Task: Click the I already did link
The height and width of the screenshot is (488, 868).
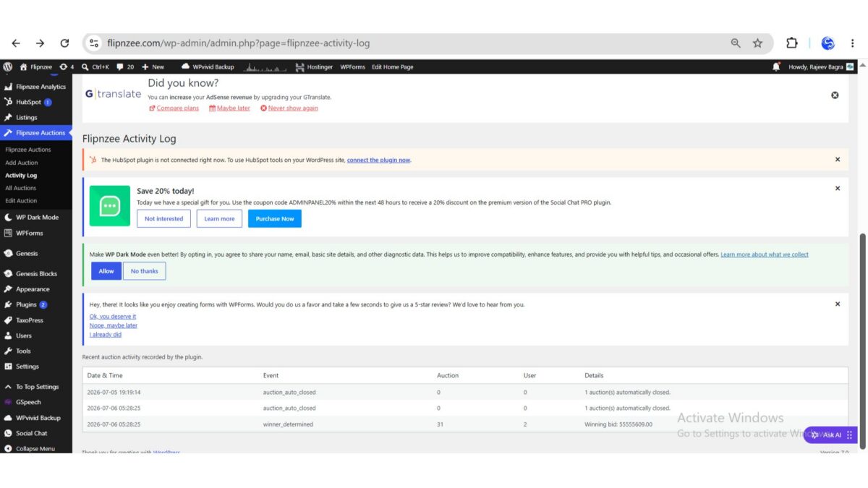Action: click(106, 335)
